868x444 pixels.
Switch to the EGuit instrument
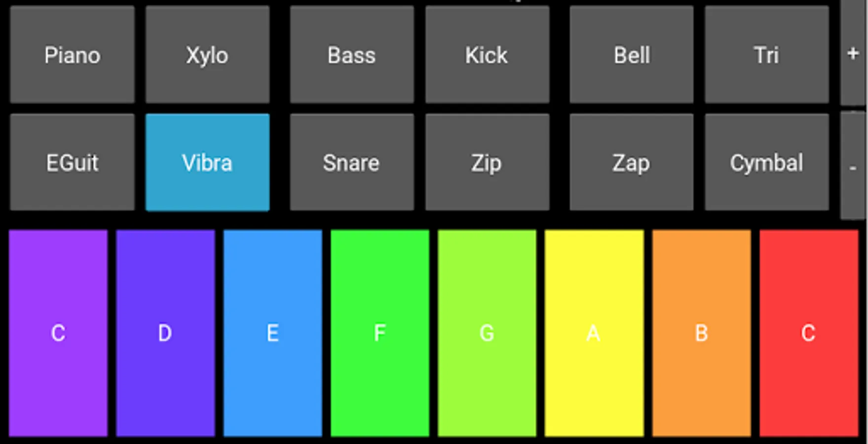pos(72,163)
